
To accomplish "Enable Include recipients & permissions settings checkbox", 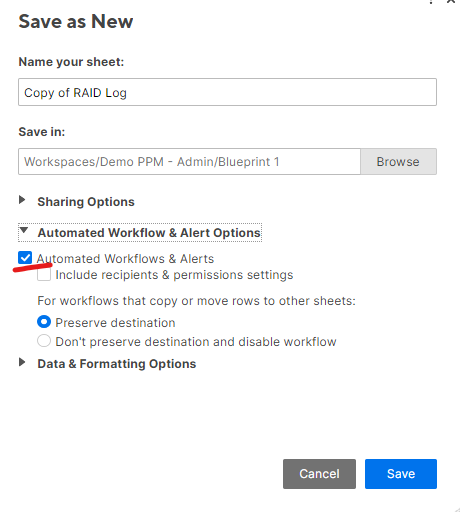I will tap(44, 275).
